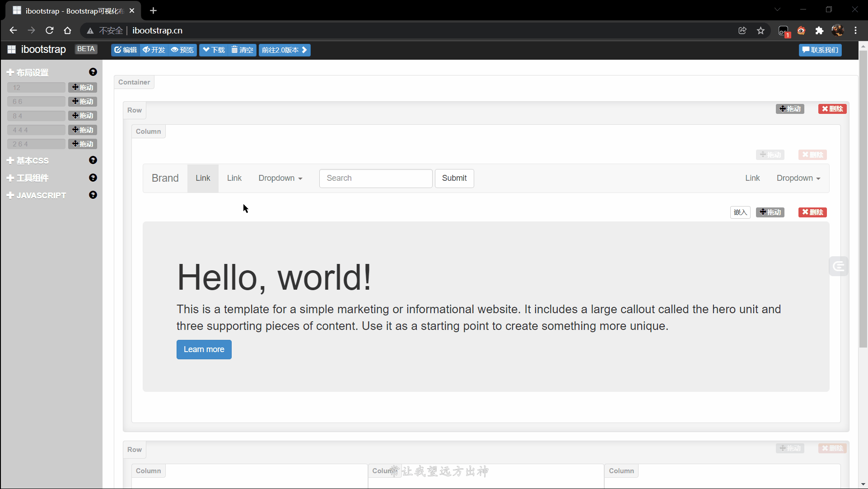Switch to 编辑 edit mode
The image size is (868, 489).
click(126, 50)
